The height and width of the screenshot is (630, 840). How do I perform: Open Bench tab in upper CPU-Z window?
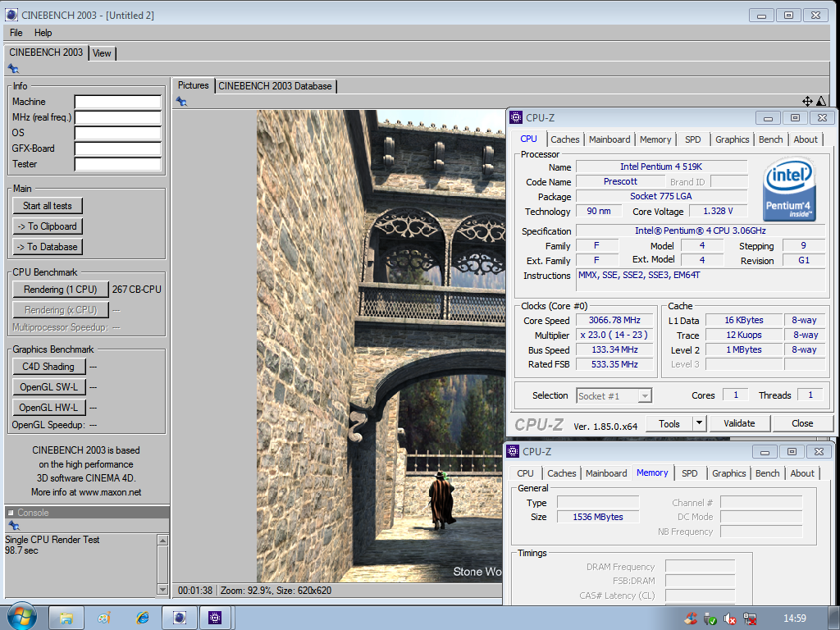[771, 139]
